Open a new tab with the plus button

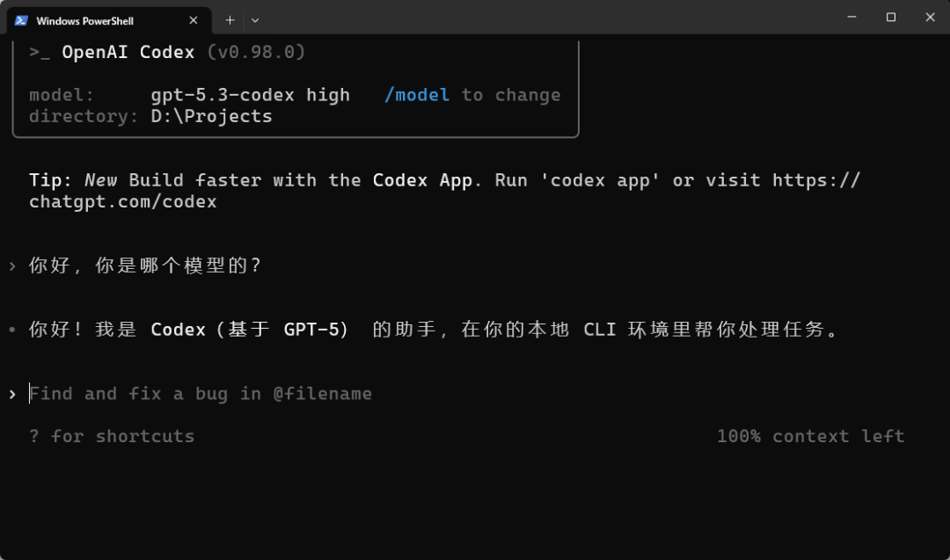point(230,20)
